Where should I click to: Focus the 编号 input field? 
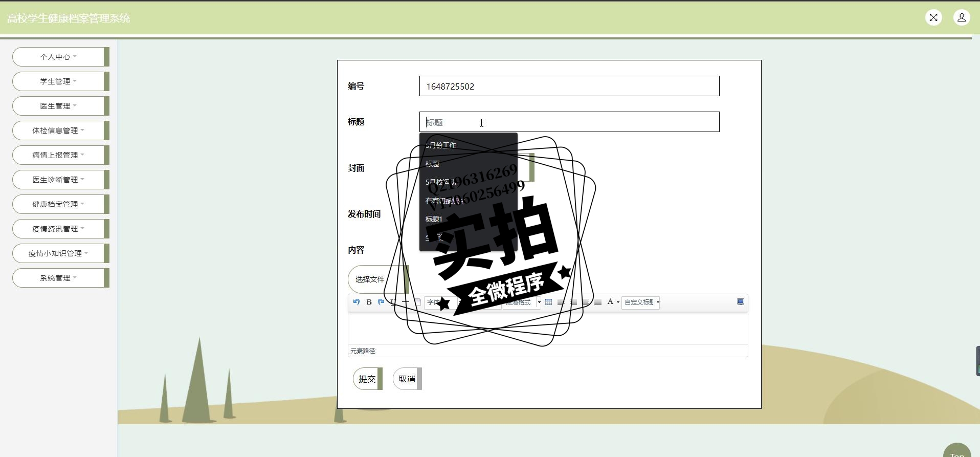(x=569, y=86)
